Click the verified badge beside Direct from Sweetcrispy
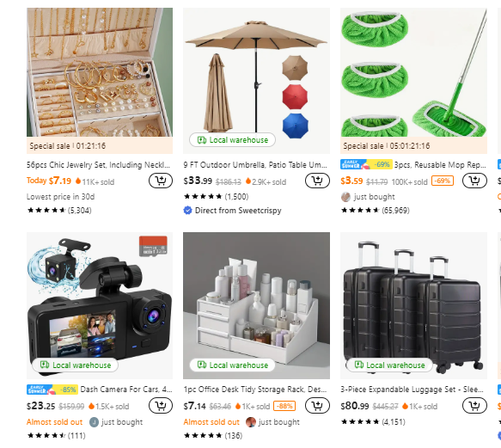501x448 pixels. click(x=187, y=211)
